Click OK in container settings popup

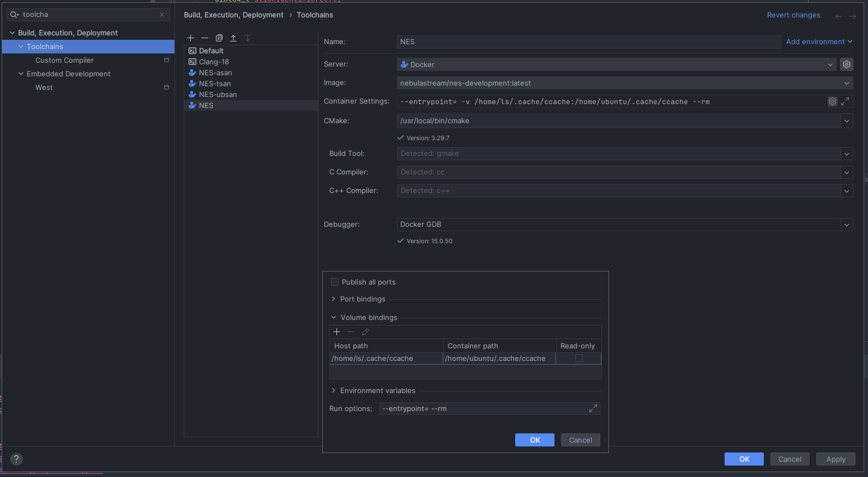coord(535,440)
